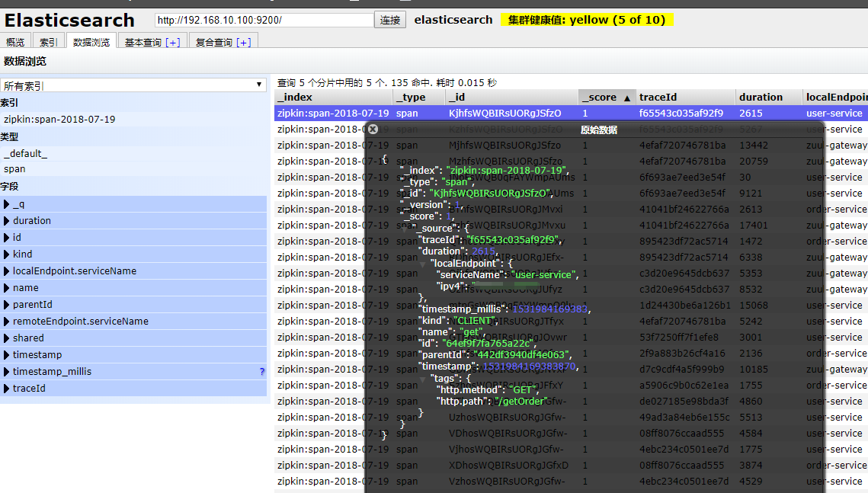Click the "user-service" serviceName JSON value

(x=543, y=274)
